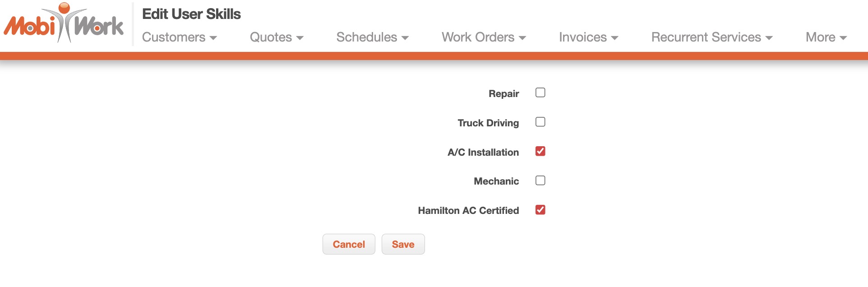The height and width of the screenshot is (287, 868).
Task: Show the Invoices menu
Action: click(x=588, y=37)
